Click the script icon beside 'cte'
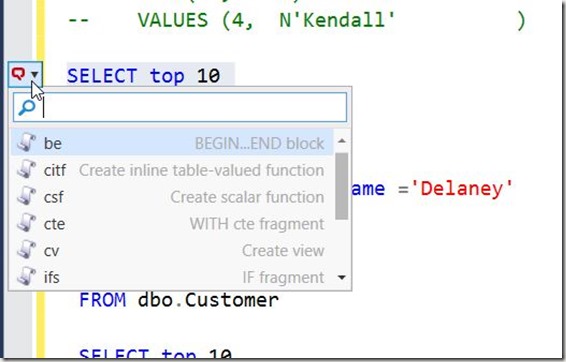Screen dimensions: 566x362 [26, 222]
